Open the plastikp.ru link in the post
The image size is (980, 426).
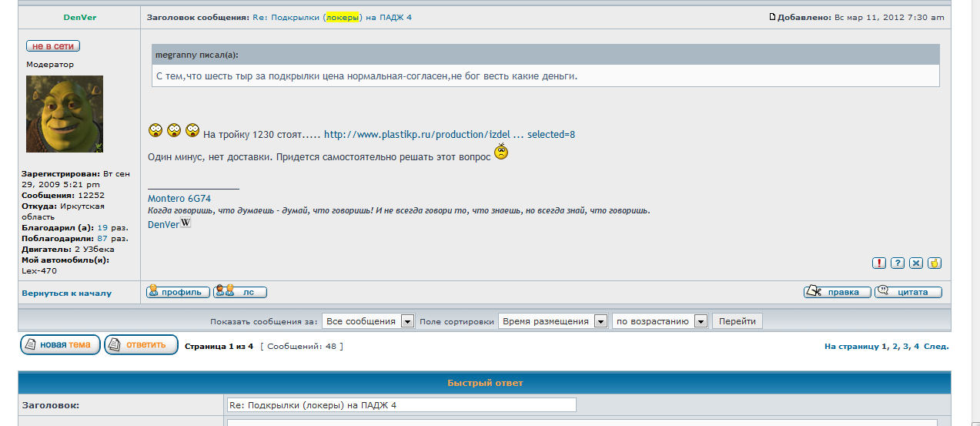pyautogui.click(x=449, y=135)
